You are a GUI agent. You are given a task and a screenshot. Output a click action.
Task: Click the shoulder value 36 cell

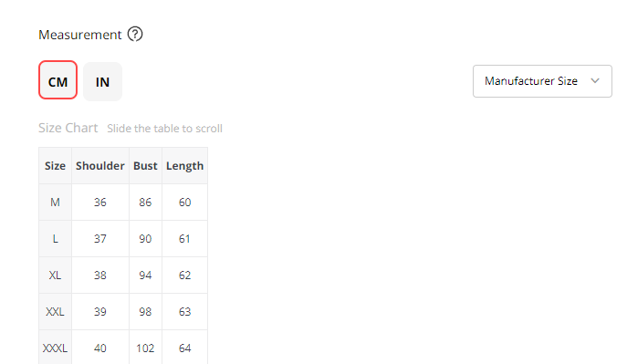100,203
